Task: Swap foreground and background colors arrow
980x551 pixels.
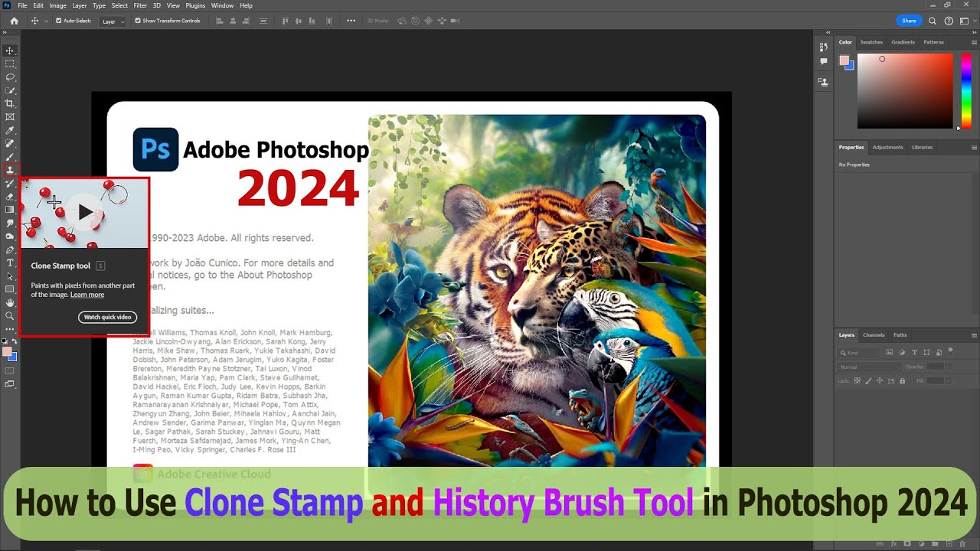Action: tap(15, 341)
